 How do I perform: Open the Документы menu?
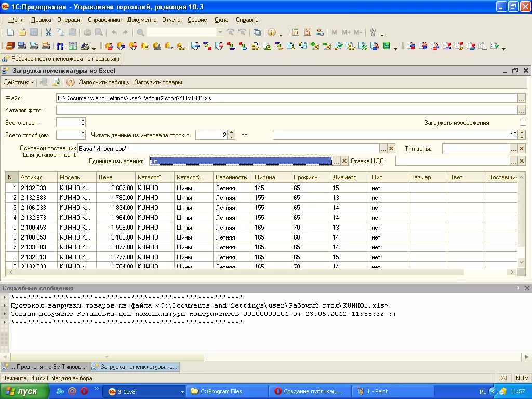142,20
